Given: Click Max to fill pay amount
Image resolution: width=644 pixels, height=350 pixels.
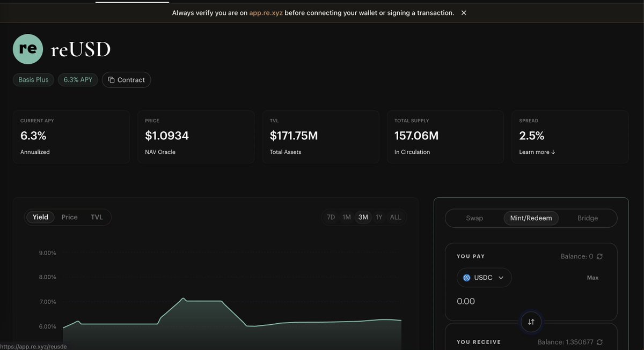Looking at the screenshot, I should (592, 278).
